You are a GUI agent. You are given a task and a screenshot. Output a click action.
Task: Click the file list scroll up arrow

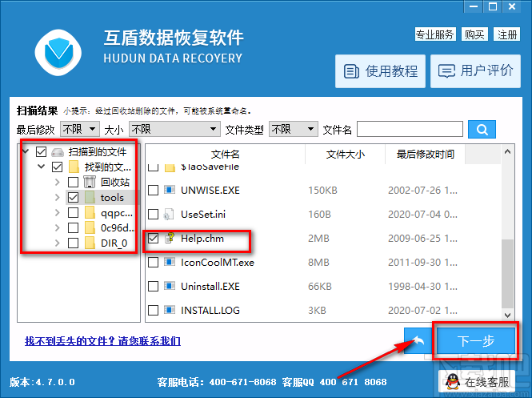click(x=507, y=151)
